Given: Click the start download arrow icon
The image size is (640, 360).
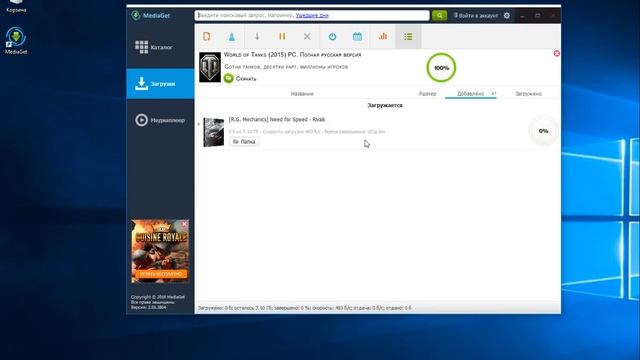Looking at the screenshot, I should click(x=257, y=36).
